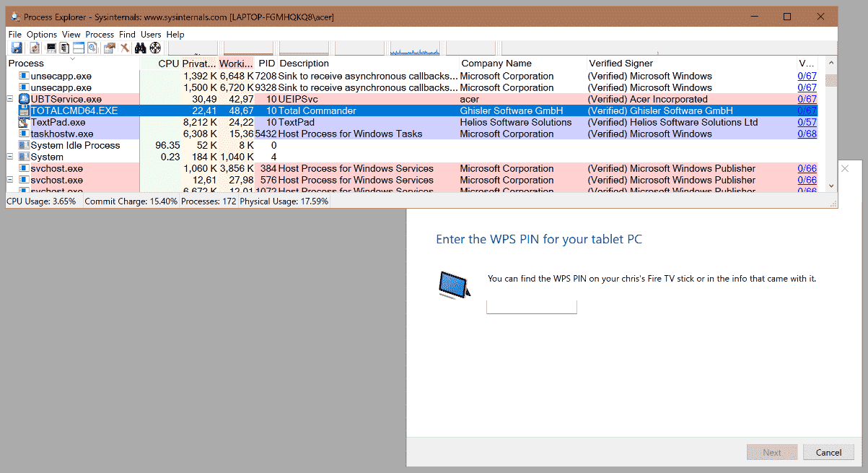
Task: Open the Find menu
Action: (x=128, y=34)
